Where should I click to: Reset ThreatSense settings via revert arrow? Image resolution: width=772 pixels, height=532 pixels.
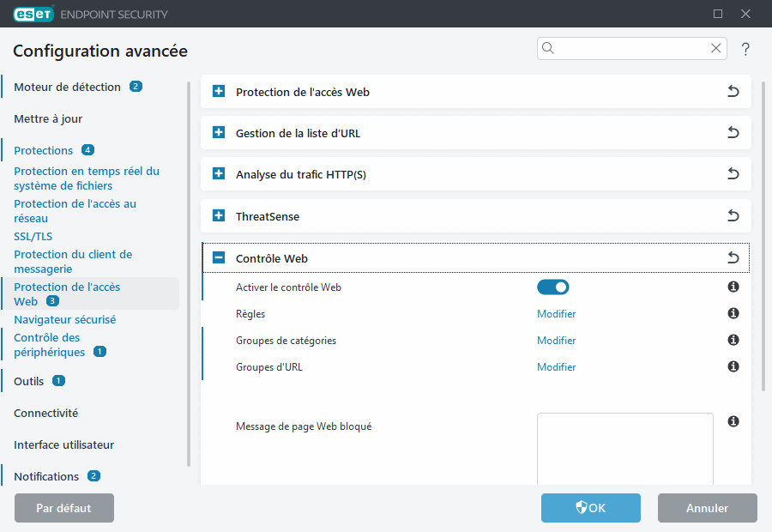(x=733, y=215)
